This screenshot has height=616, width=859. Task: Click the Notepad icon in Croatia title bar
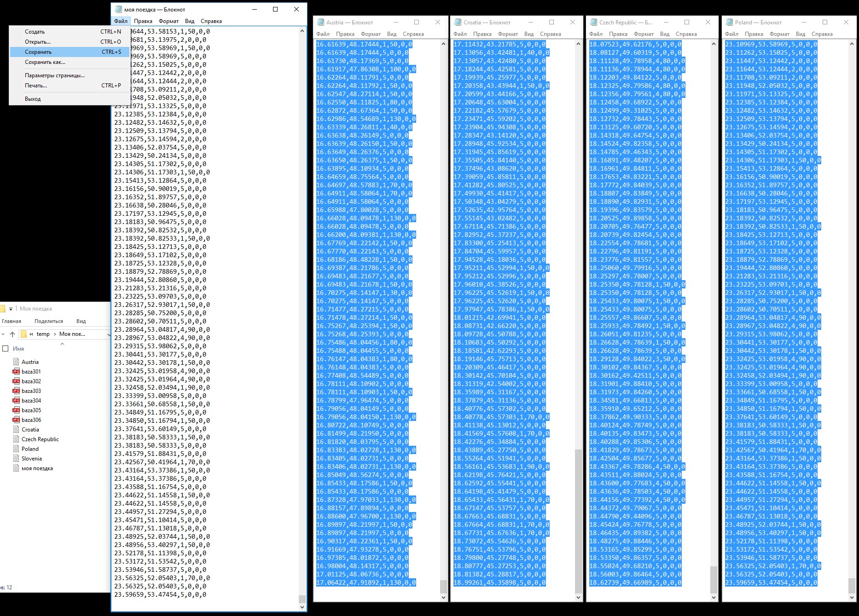pyautogui.click(x=458, y=22)
